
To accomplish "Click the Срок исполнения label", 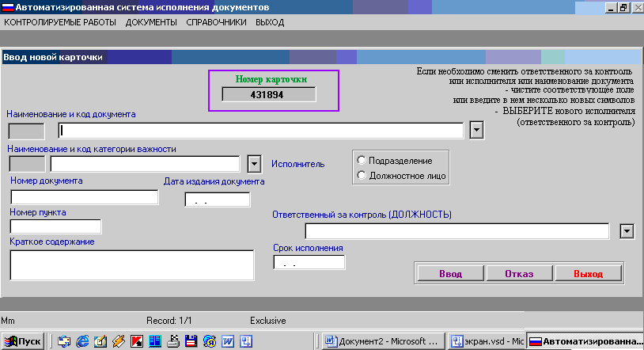I will point(308,248).
